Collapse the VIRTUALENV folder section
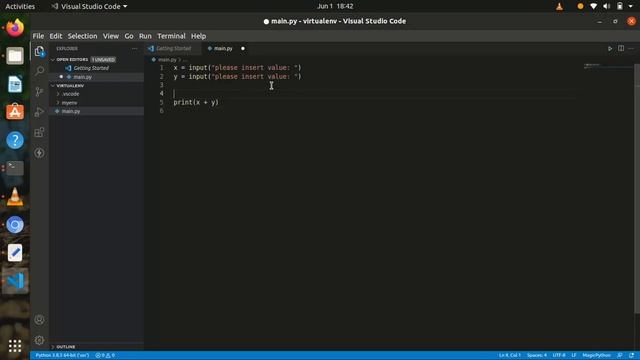The height and width of the screenshot is (360, 640). click(70, 86)
